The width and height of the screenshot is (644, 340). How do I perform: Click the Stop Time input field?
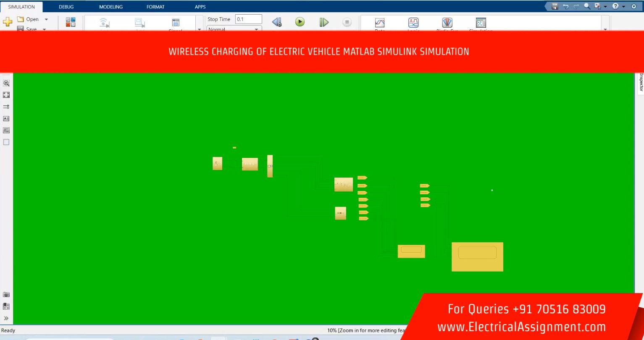pos(248,19)
